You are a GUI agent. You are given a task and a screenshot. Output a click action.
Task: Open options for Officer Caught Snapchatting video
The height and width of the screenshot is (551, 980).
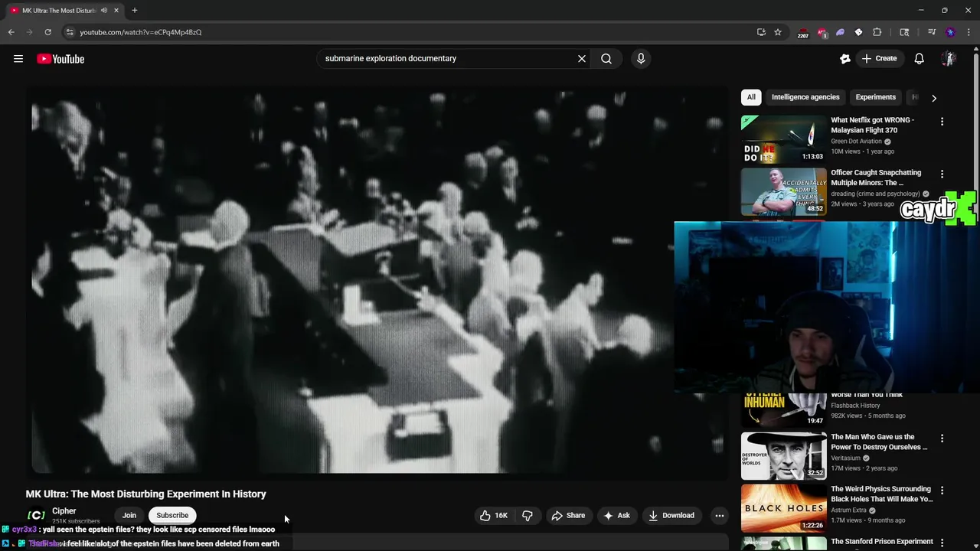942,174
